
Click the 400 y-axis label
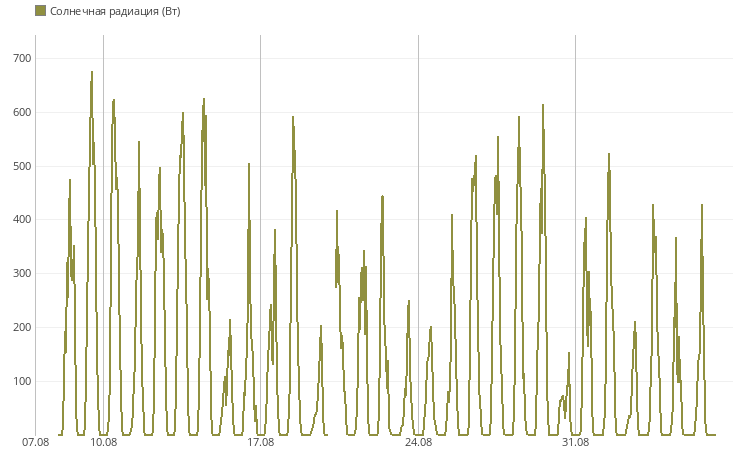click(x=22, y=219)
